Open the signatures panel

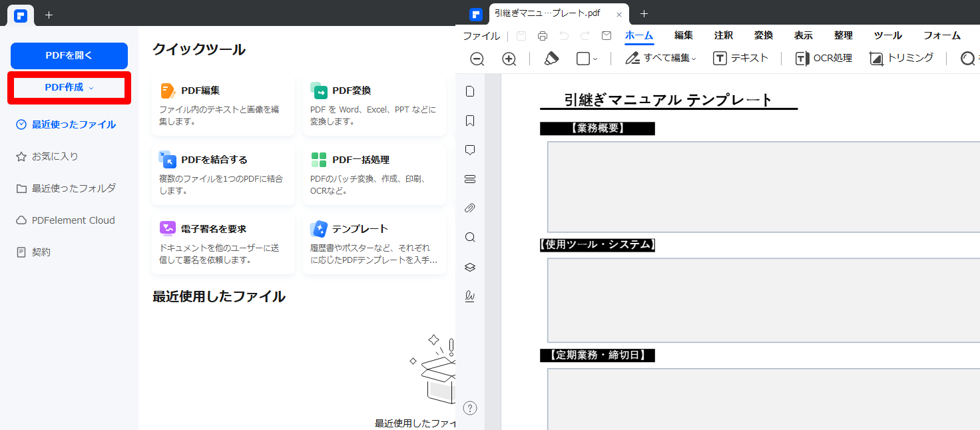470,296
